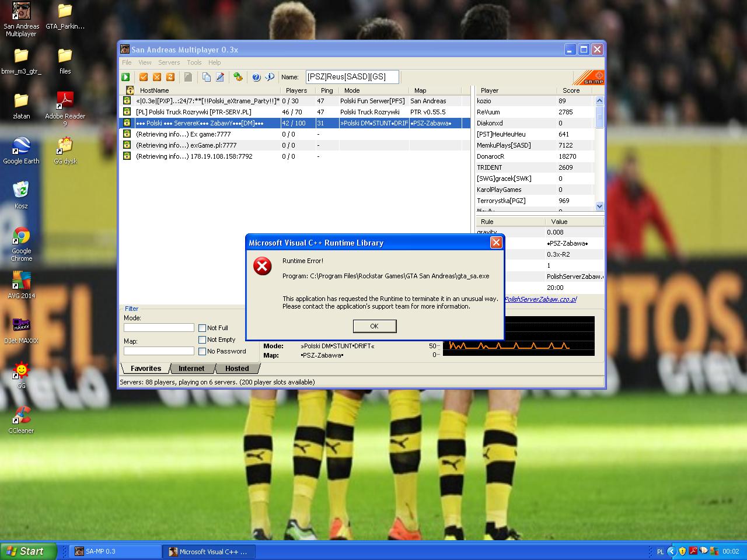Image resolution: width=747 pixels, height=560 pixels.
Task: Select the 178.19.108.158:7792 server row
Action: 295,156
